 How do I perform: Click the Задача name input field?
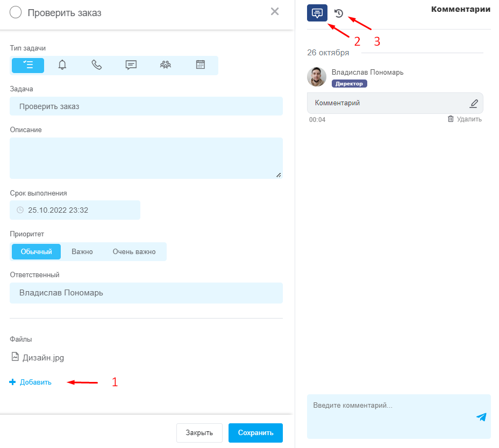(x=146, y=106)
